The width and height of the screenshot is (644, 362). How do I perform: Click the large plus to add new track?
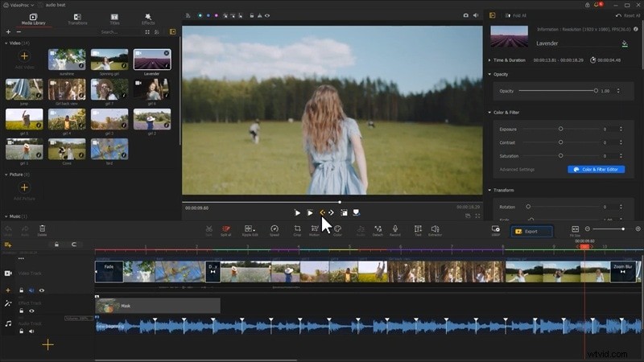(x=48, y=344)
